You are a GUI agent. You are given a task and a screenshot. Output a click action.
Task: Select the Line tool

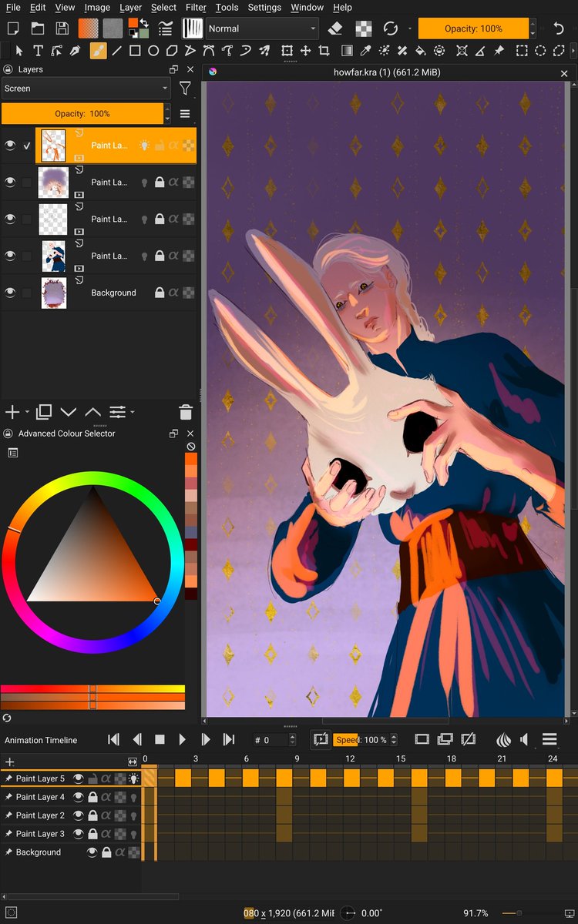click(x=116, y=51)
